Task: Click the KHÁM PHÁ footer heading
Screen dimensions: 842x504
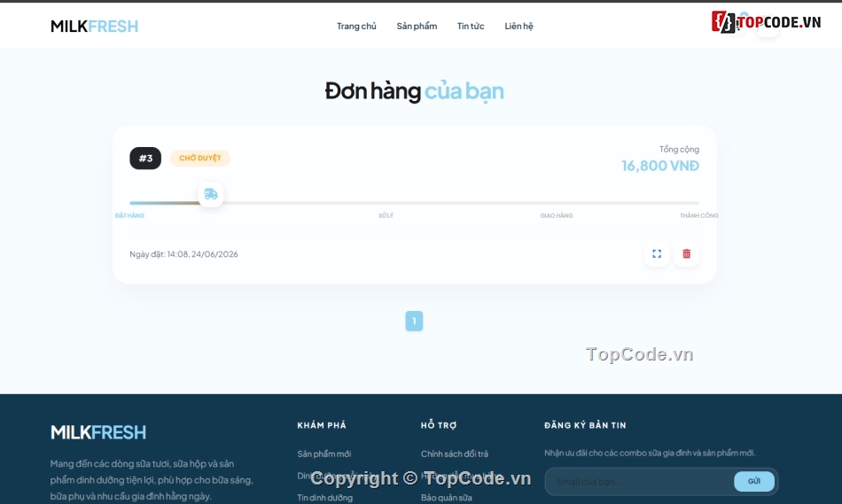Action: tap(322, 425)
